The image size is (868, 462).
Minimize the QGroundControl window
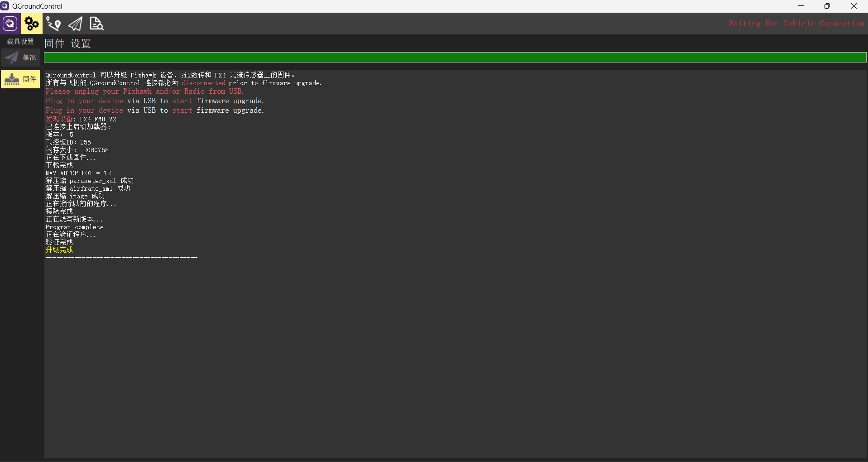(x=801, y=6)
